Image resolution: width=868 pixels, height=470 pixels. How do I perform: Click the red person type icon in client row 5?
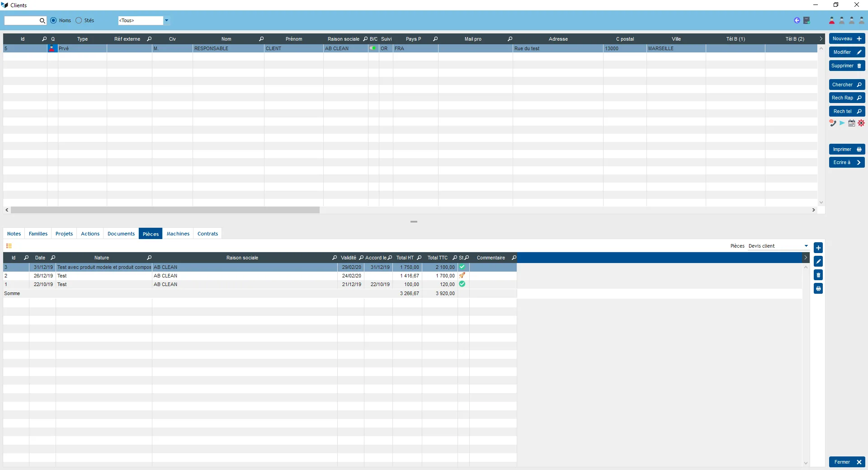coord(52,48)
